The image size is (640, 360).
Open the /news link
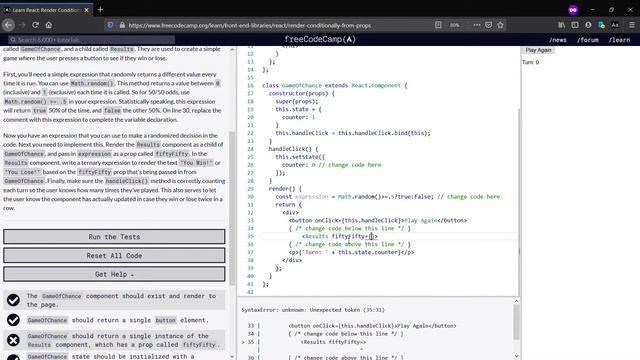(x=558, y=40)
